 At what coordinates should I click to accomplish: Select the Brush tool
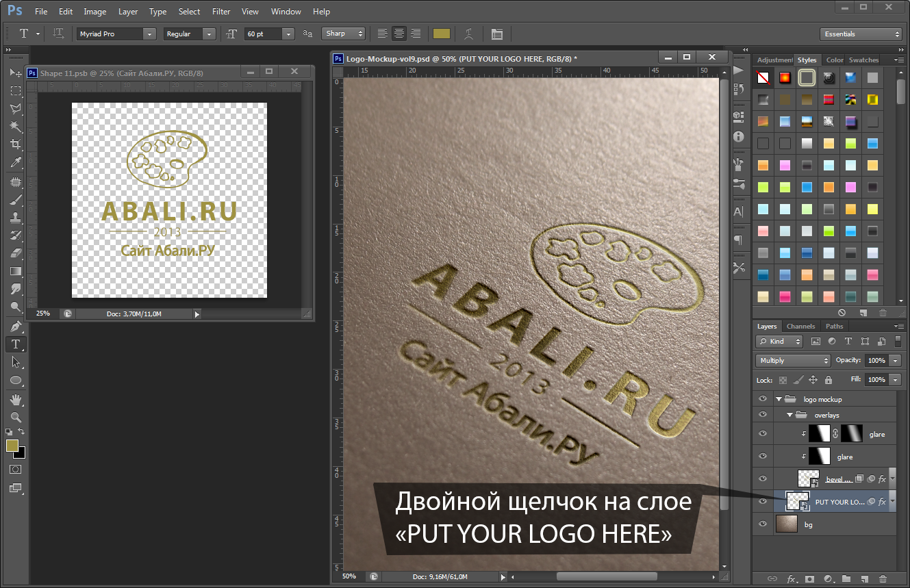[x=15, y=200]
